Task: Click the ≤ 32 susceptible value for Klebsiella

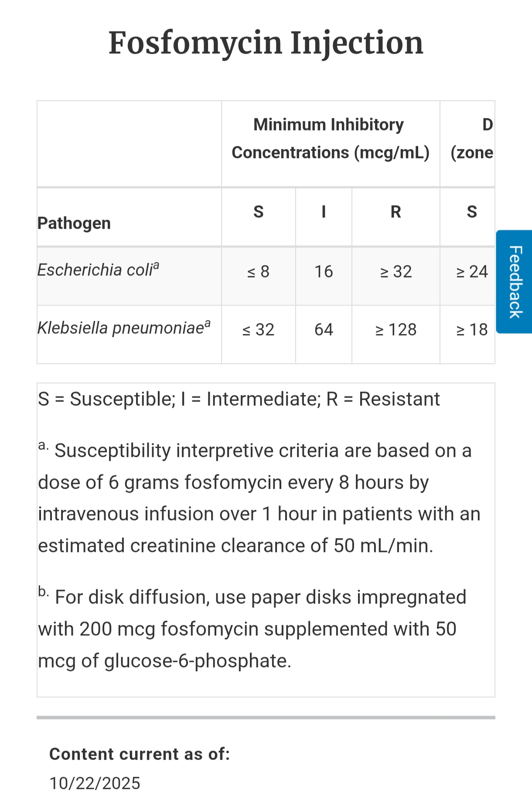Action: coord(258,330)
